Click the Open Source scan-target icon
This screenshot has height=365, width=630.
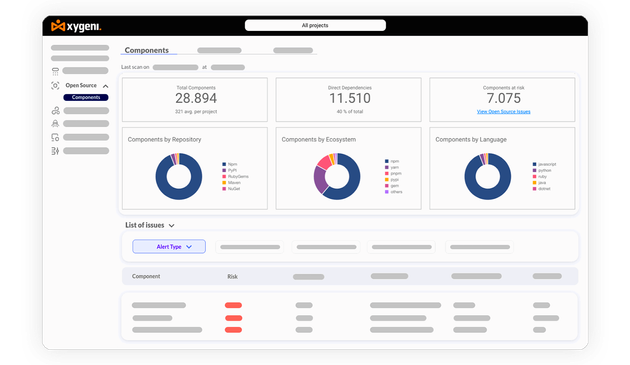pyautogui.click(x=55, y=86)
